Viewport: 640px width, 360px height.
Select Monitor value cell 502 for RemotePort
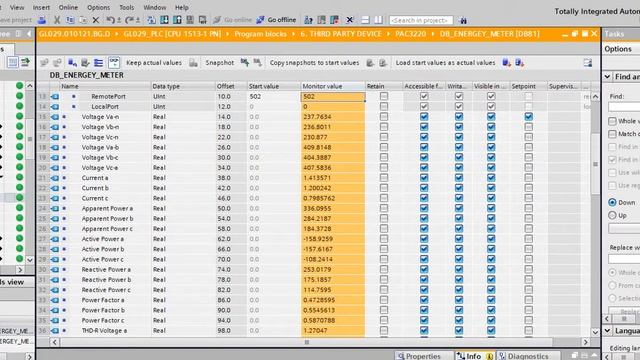click(333, 97)
